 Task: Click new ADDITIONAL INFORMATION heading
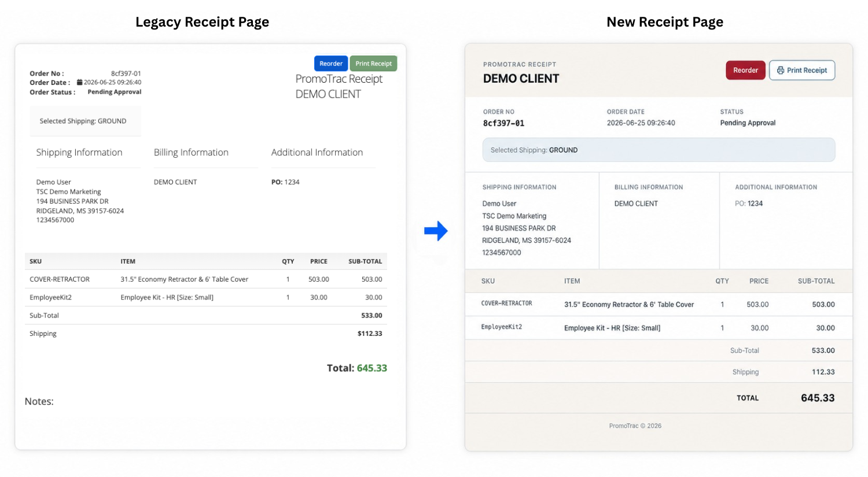776,187
